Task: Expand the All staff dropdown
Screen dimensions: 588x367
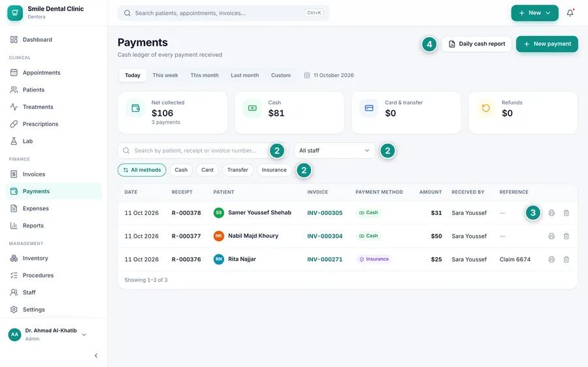Action: point(335,150)
